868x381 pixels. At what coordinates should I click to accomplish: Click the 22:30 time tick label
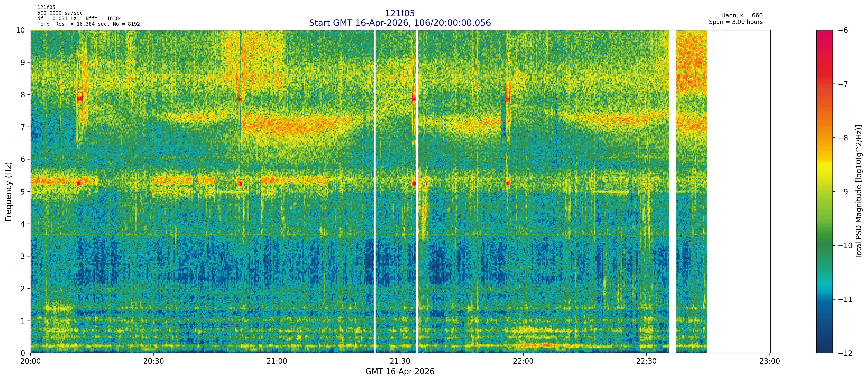pyautogui.click(x=646, y=362)
